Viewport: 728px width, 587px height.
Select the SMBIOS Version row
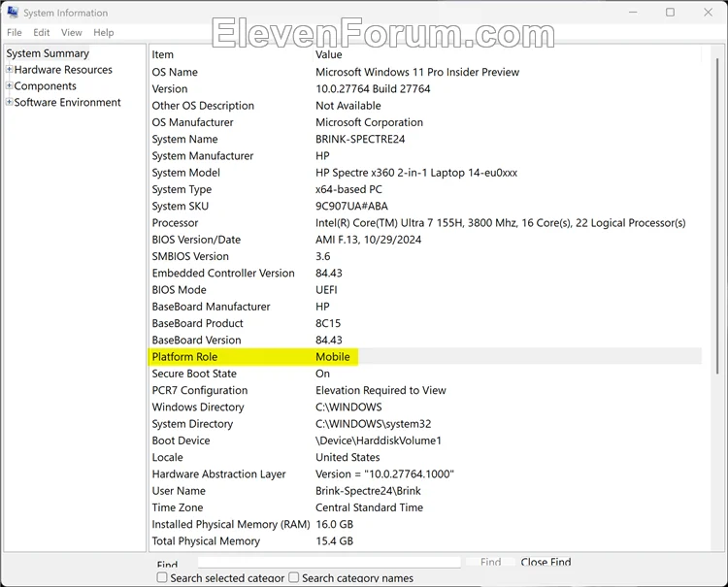[425, 256]
